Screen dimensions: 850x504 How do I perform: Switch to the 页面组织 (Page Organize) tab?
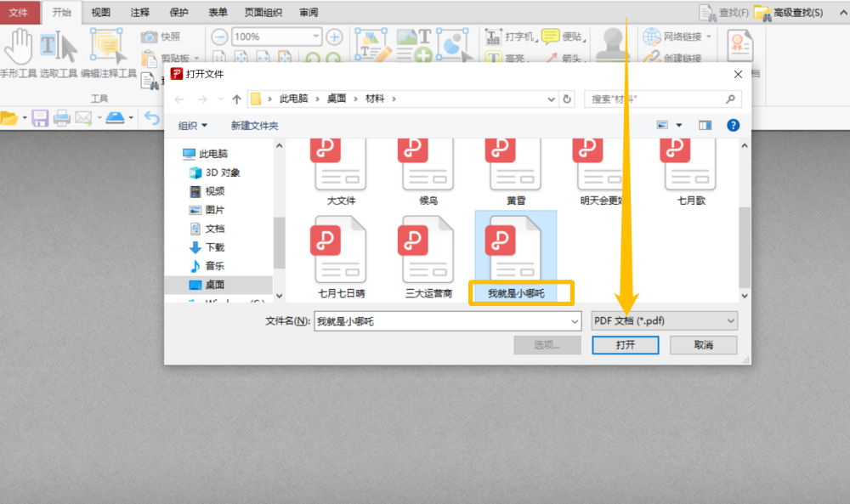pyautogui.click(x=263, y=13)
